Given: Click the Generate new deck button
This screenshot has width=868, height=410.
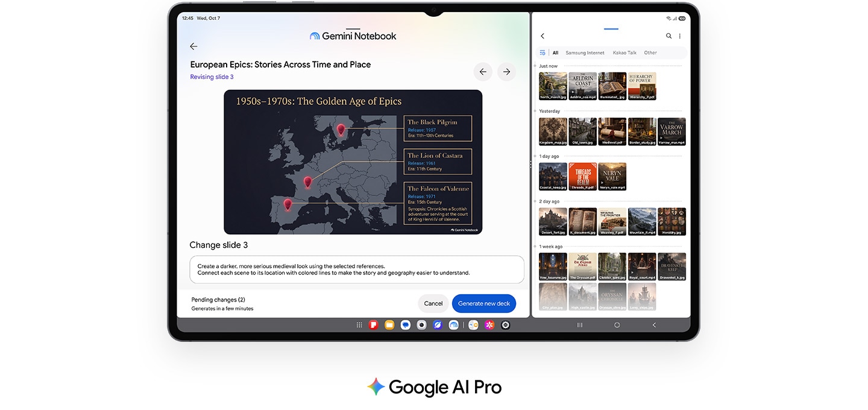Looking at the screenshot, I should tap(484, 303).
